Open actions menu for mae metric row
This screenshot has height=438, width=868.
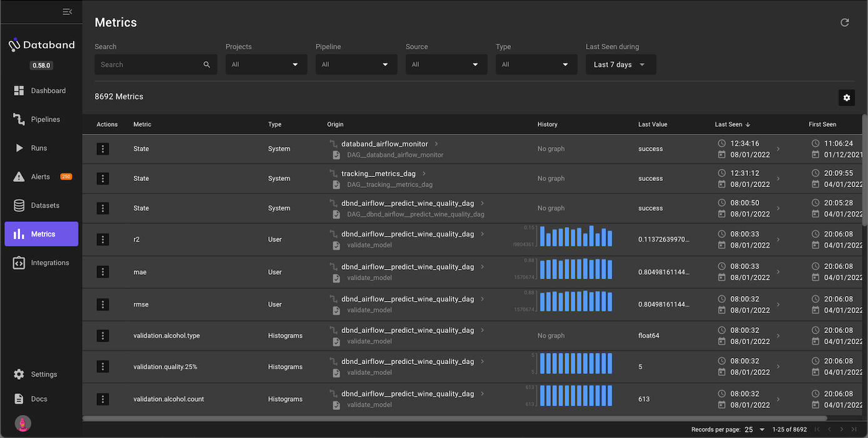click(103, 272)
